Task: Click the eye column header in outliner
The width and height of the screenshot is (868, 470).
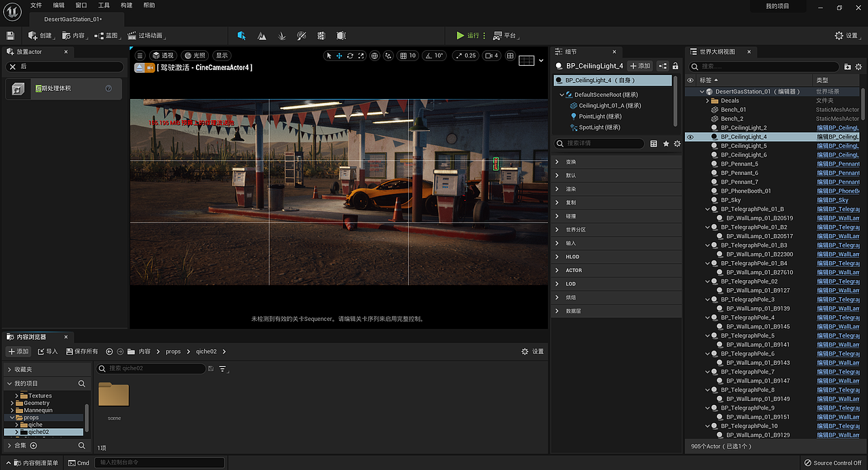Action: [x=690, y=80]
